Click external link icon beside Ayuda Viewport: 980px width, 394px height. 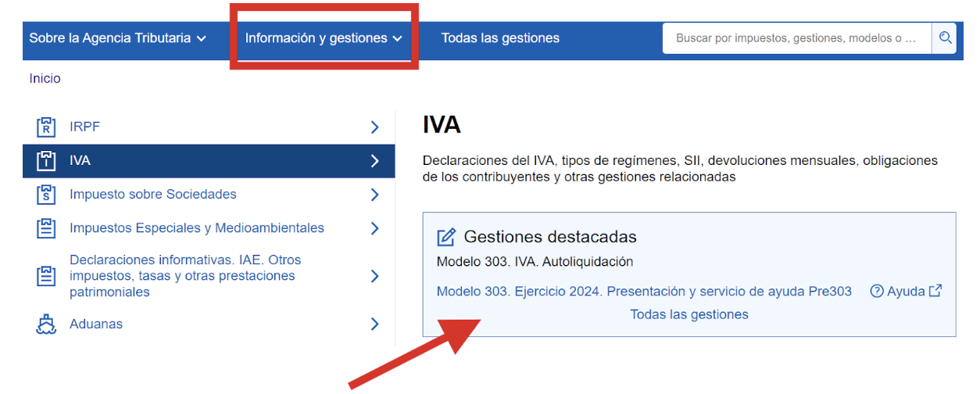935,291
